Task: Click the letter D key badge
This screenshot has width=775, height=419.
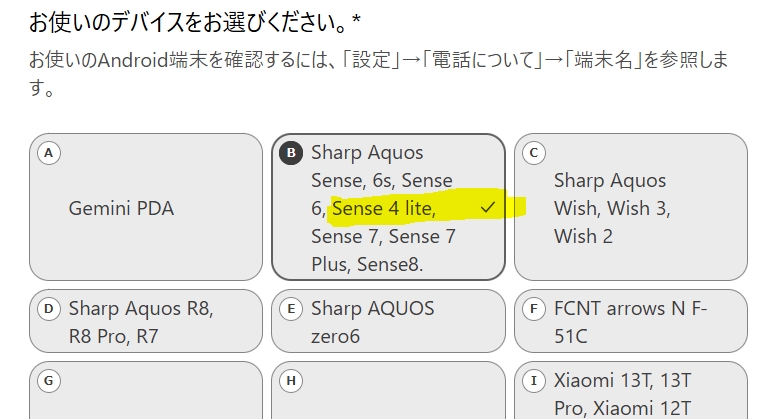Action: coord(47,308)
